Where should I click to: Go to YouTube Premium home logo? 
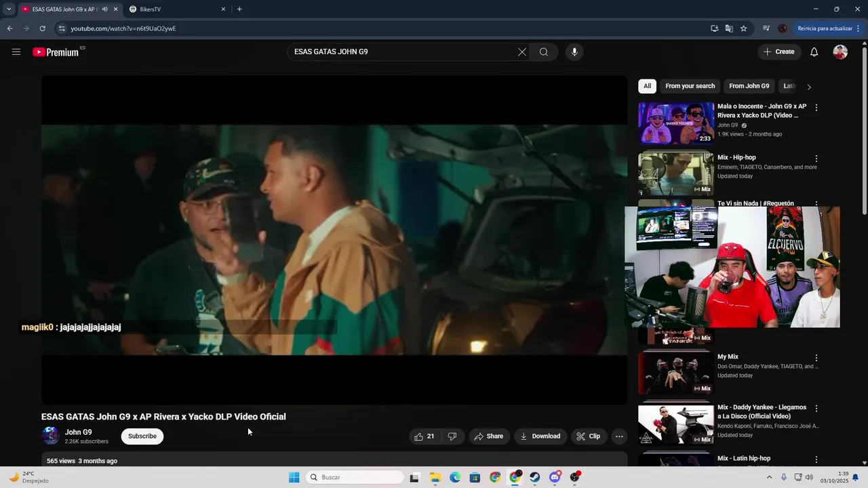coord(56,52)
